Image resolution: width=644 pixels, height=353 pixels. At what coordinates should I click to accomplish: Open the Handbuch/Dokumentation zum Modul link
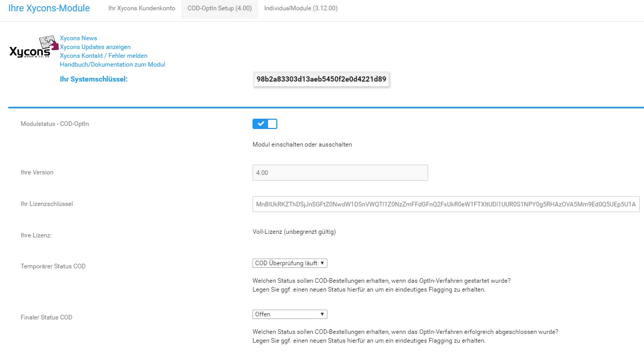pos(113,65)
